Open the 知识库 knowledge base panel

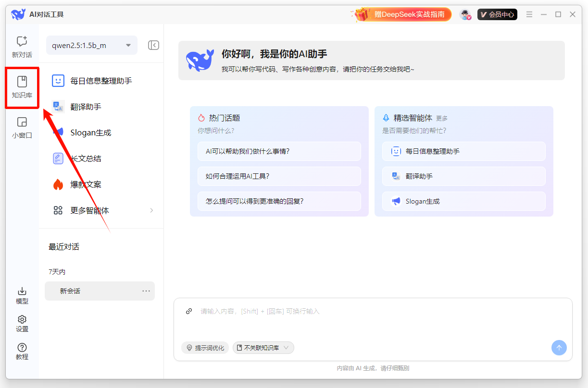[22, 87]
